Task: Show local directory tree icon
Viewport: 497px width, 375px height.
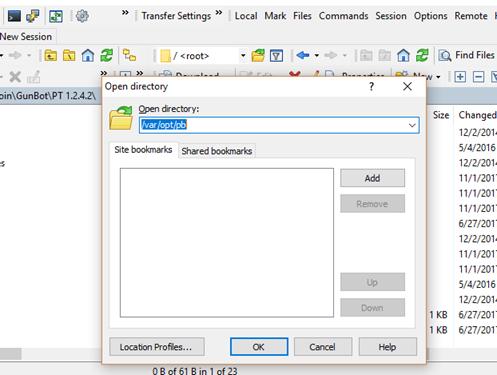Action: 129,55
